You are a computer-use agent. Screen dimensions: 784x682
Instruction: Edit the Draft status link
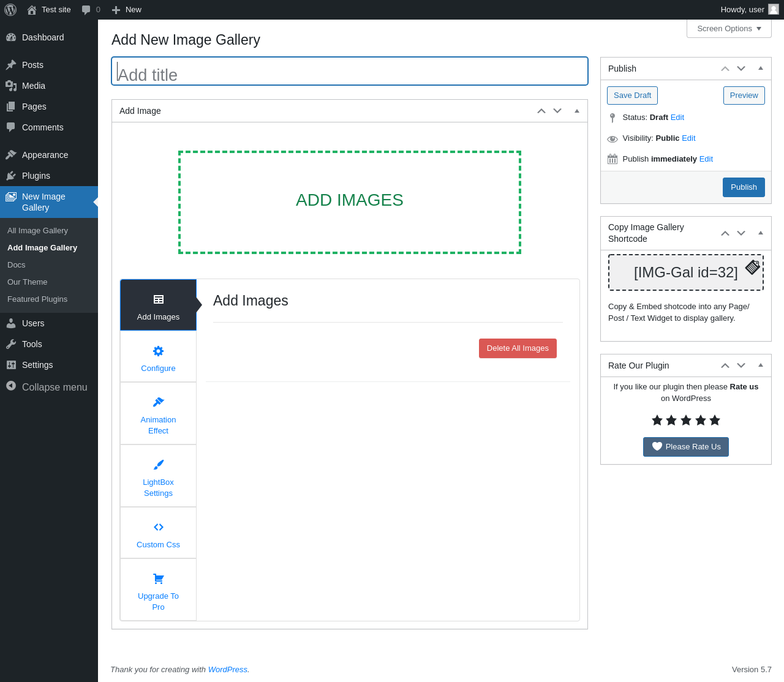click(x=677, y=118)
